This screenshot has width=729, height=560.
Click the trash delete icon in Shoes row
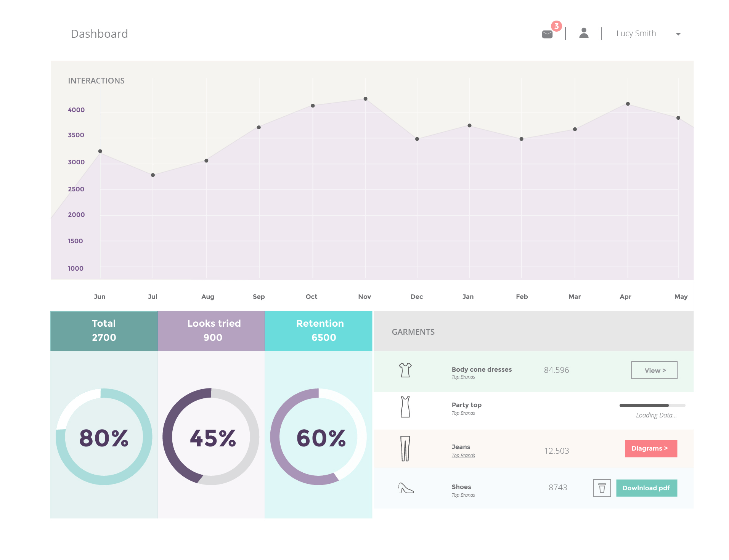click(602, 488)
